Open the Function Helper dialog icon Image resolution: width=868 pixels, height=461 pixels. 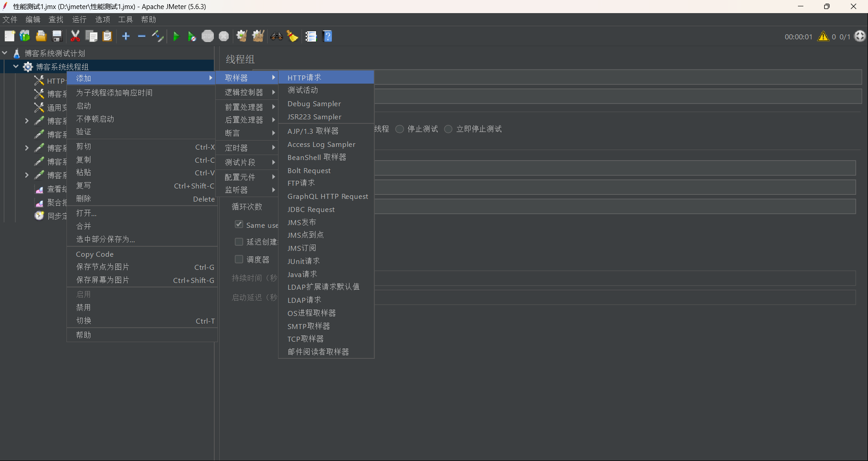tap(311, 36)
